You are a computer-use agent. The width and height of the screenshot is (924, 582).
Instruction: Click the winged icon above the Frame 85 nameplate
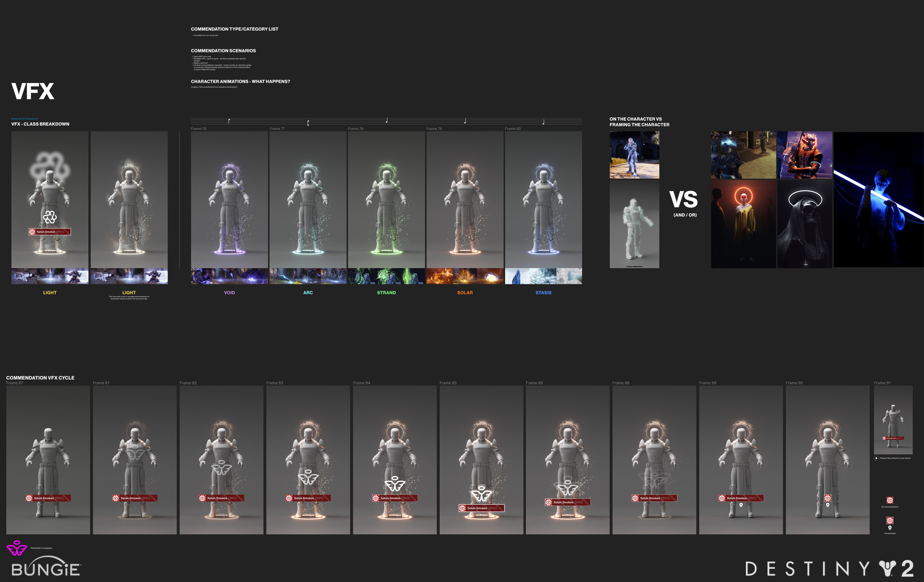481,493
